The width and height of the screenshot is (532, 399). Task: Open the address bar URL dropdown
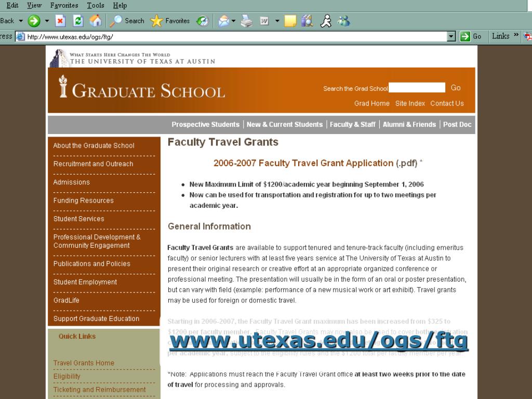point(451,36)
